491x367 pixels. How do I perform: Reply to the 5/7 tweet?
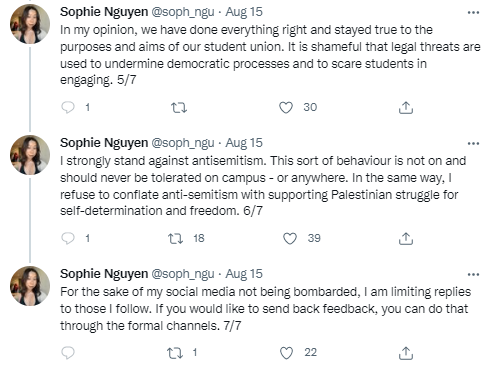point(68,107)
